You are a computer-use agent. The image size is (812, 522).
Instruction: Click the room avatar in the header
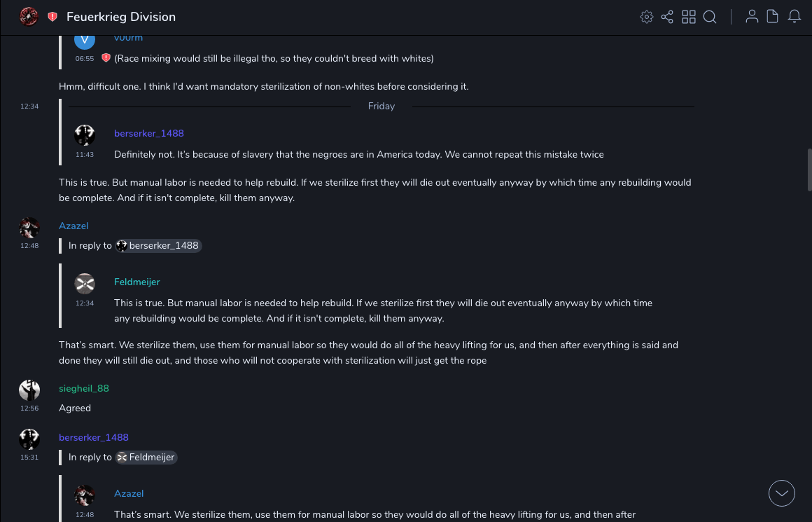point(29,17)
